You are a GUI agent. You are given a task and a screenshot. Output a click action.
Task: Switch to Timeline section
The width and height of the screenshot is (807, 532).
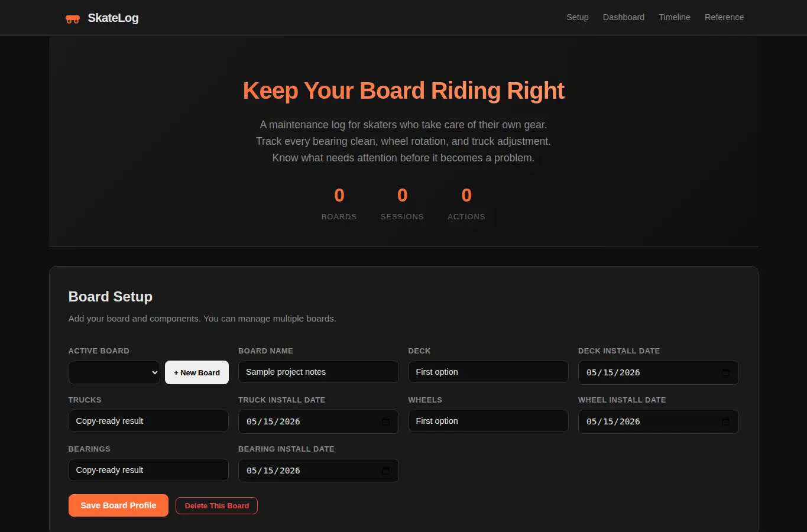pyautogui.click(x=675, y=17)
